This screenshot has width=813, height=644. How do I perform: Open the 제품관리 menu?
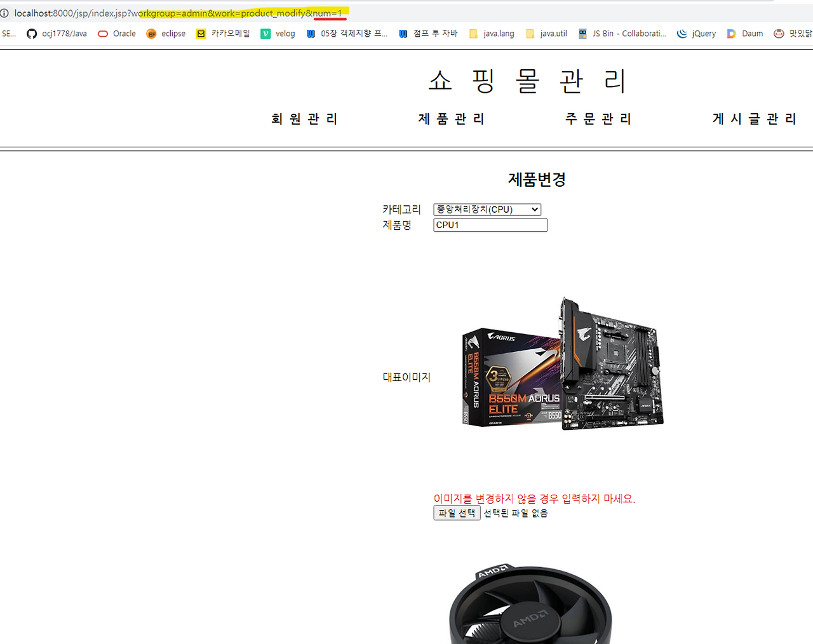(452, 119)
